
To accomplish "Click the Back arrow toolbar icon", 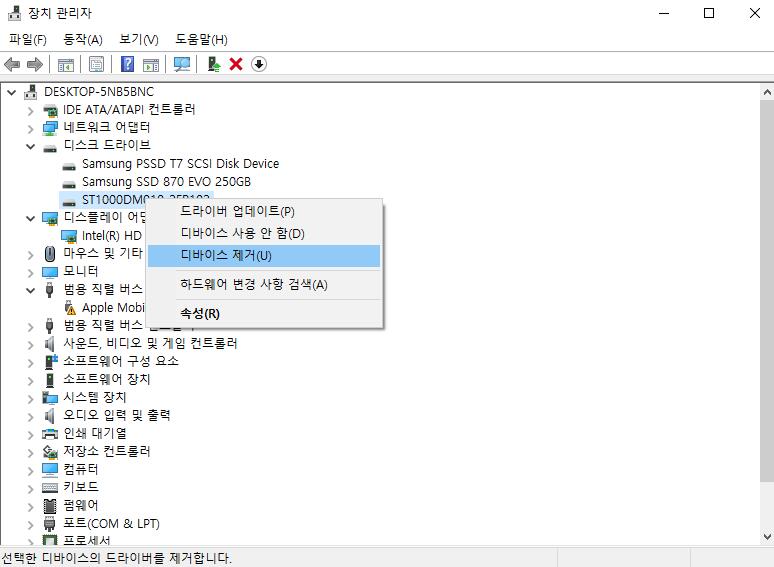I will (12, 64).
